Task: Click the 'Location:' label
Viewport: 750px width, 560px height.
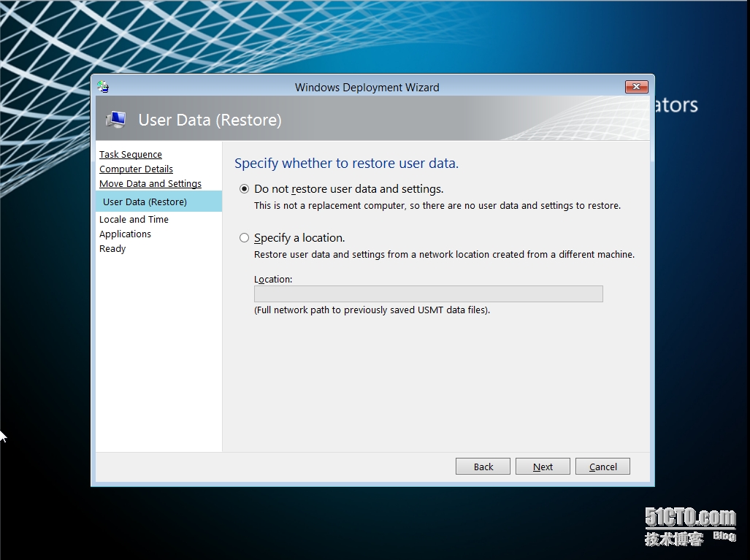Action: click(272, 280)
